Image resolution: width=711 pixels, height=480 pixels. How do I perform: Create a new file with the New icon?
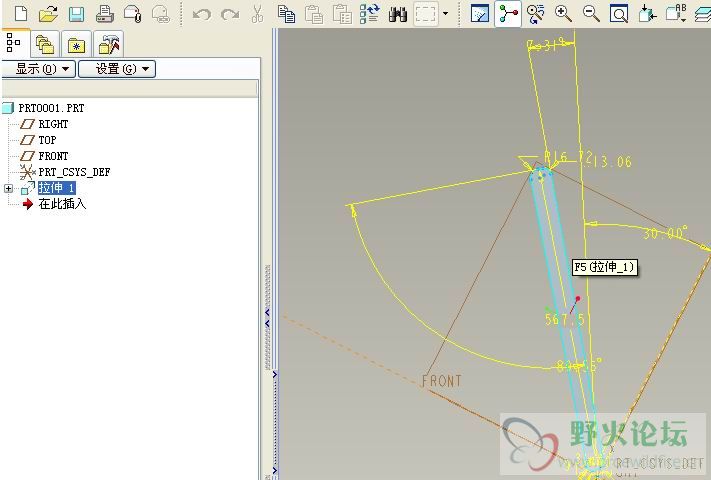pyautogui.click(x=21, y=14)
